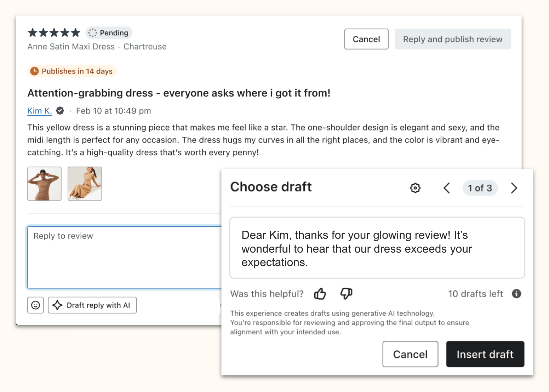Mark the AI draft as helpful
This screenshot has height=392, width=549.
(x=320, y=293)
